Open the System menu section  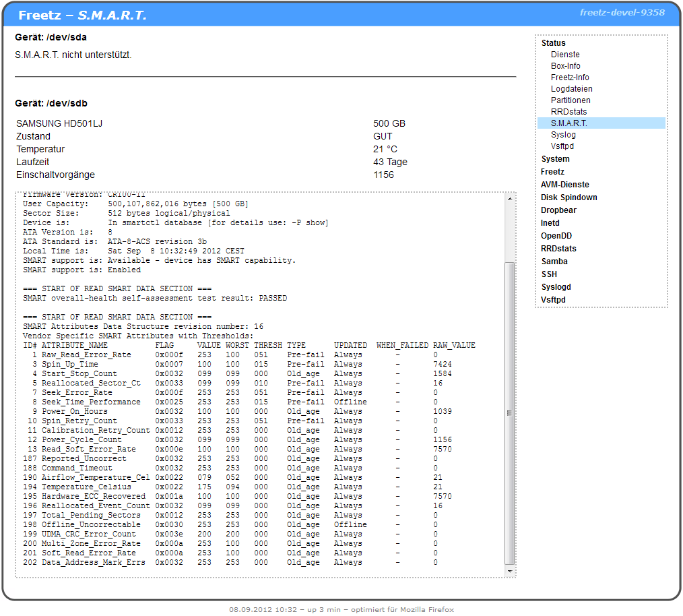(x=555, y=159)
